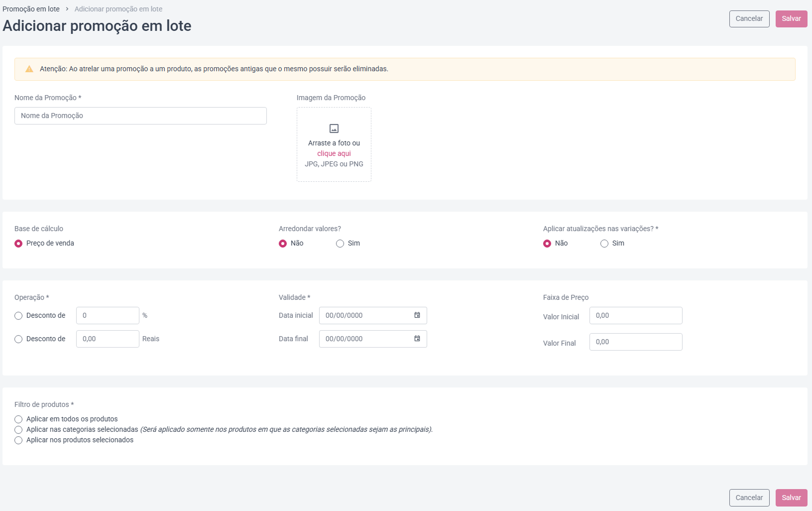Click the bottom Cancelar button

tap(749, 498)
